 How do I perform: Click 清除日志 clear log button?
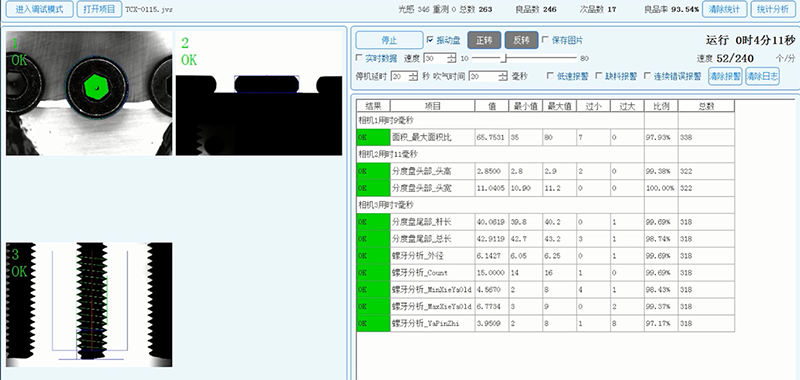762,77
